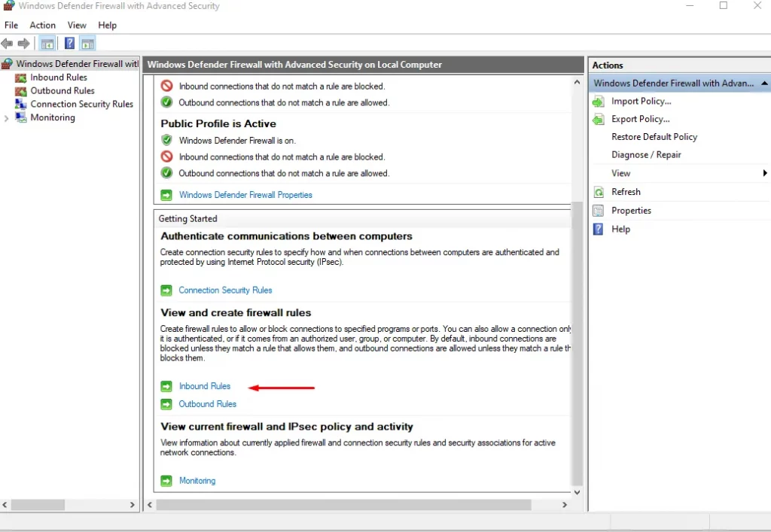The height and width of the screenshot is (532, 771).
Task: Select Connection Security Rules in the left tree
Action: 81,104
